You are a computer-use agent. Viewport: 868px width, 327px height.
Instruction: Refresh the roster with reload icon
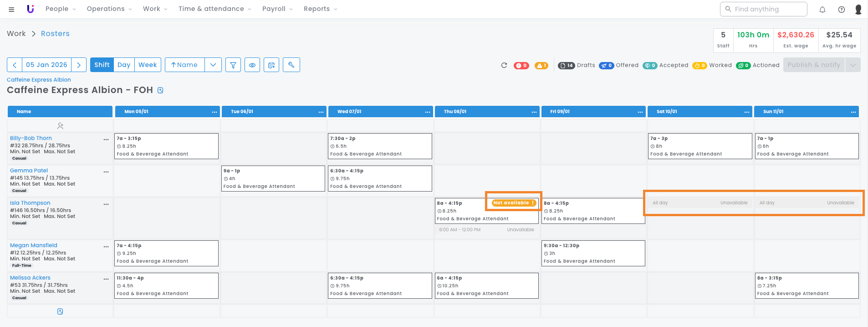[x=504, y=65]
